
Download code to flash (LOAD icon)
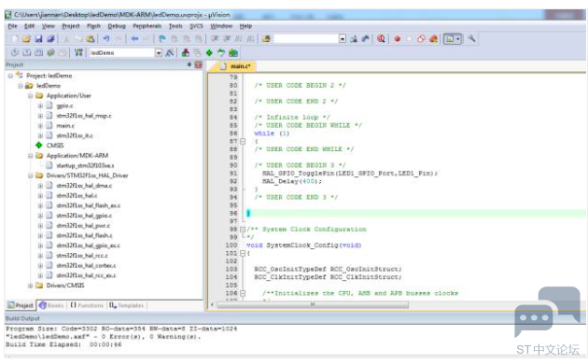(x=78, y=53)
